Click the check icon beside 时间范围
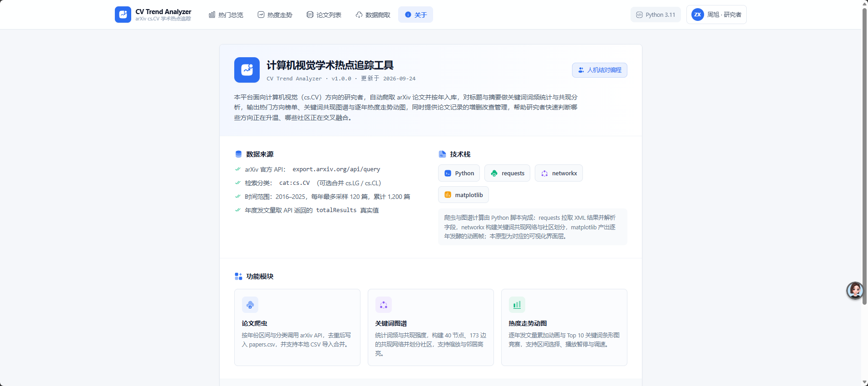868x386 pixels. click(x=238, y=197)
